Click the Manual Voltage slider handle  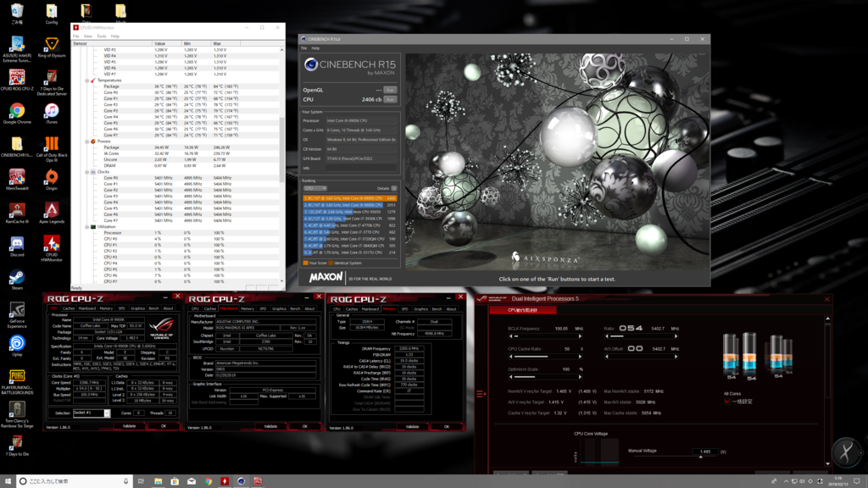pyautogui.click(x=700, y=457)
